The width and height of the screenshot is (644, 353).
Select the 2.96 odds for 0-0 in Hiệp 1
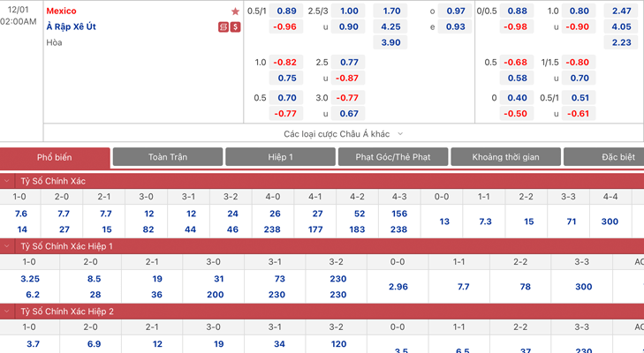(398, 287)
